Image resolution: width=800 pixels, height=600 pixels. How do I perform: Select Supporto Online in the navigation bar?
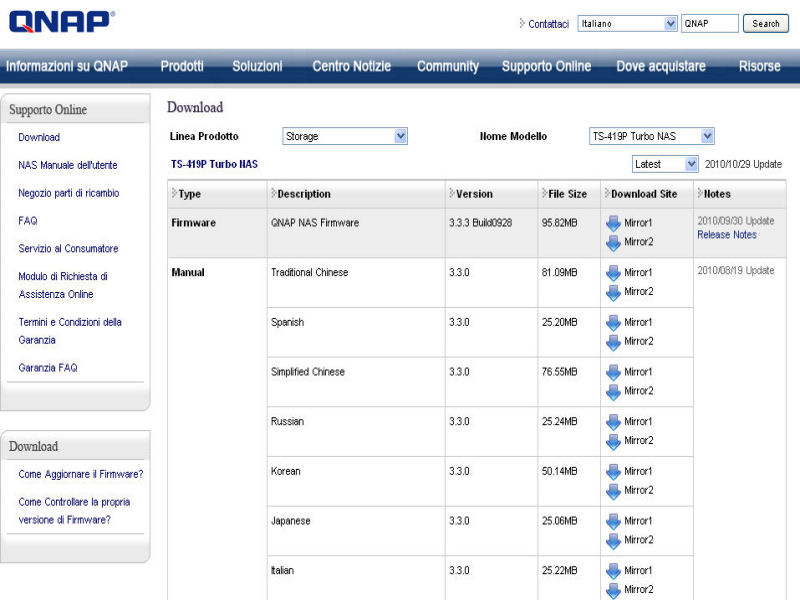(546, 66)
